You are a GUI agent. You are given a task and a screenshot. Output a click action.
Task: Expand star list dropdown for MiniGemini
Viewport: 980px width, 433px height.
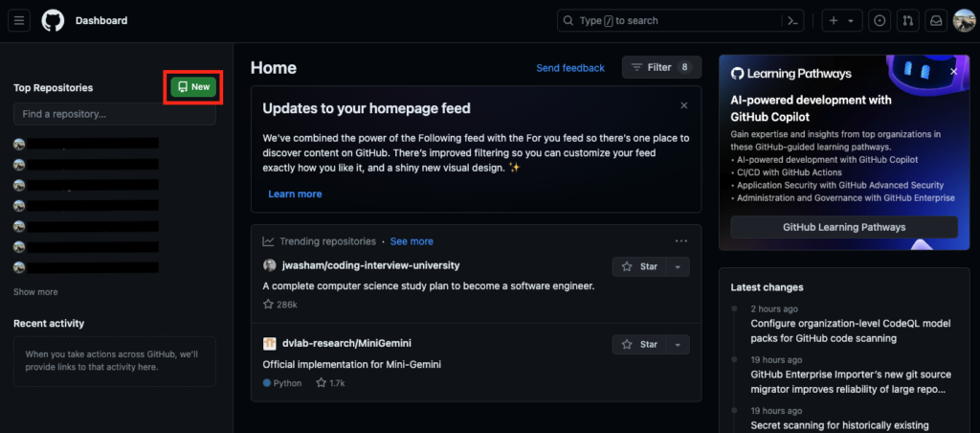[x=679, y=344]
